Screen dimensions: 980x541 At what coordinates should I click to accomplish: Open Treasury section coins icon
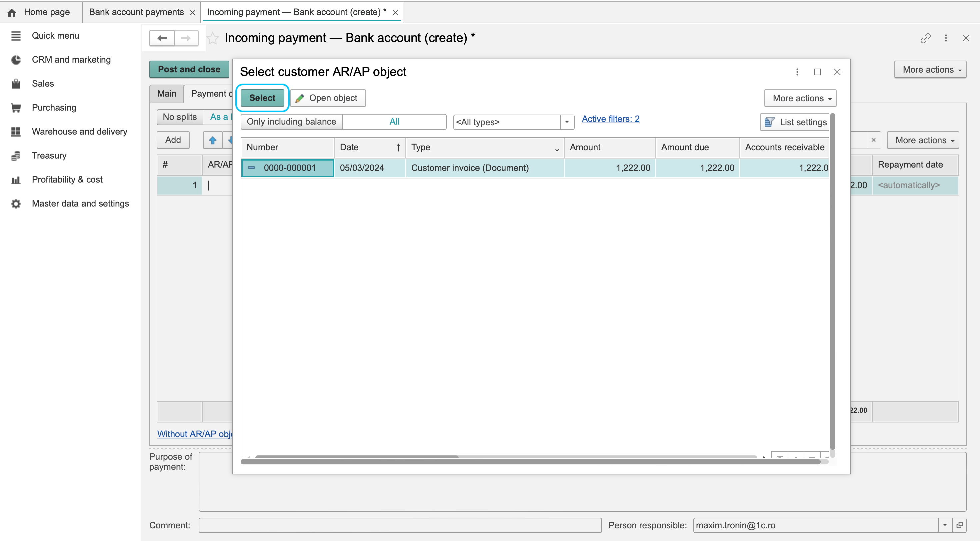pos(16,156)
